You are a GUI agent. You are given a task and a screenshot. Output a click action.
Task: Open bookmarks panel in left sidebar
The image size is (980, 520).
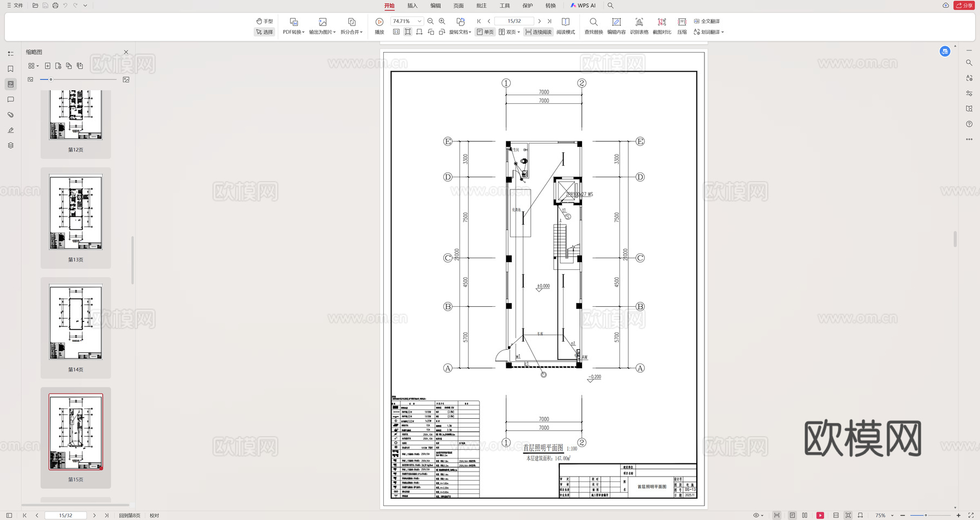pos(10,69)
